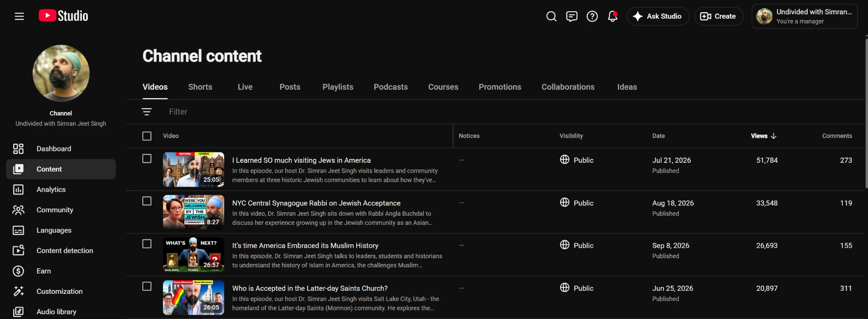Sort by the Views column header
868x319 pixels.
click(x=763, y=136)
